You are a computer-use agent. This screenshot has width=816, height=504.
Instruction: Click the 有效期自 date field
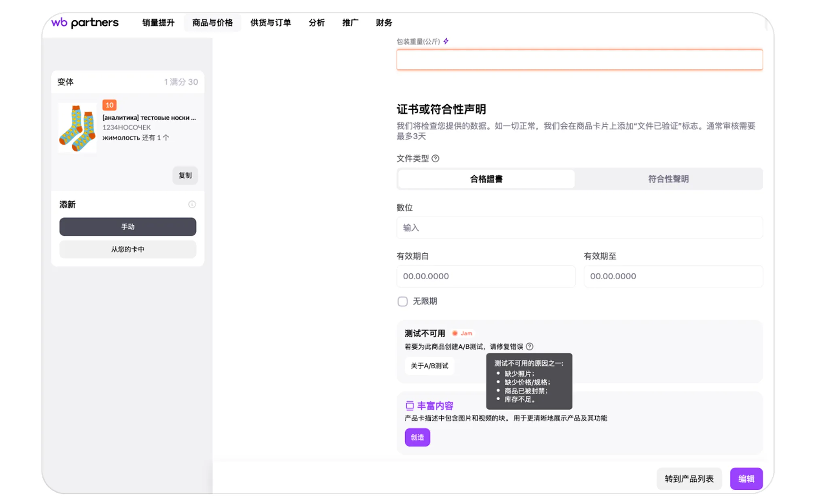(486, 276)
